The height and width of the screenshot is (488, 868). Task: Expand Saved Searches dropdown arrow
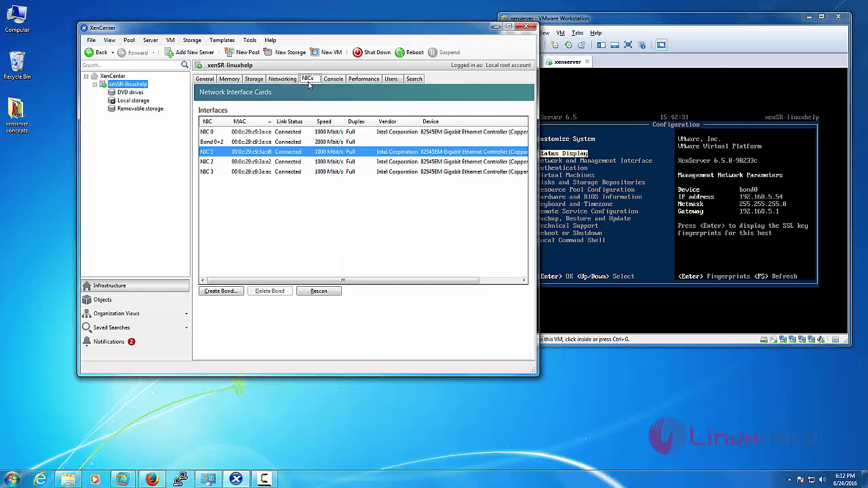[186, 328]
